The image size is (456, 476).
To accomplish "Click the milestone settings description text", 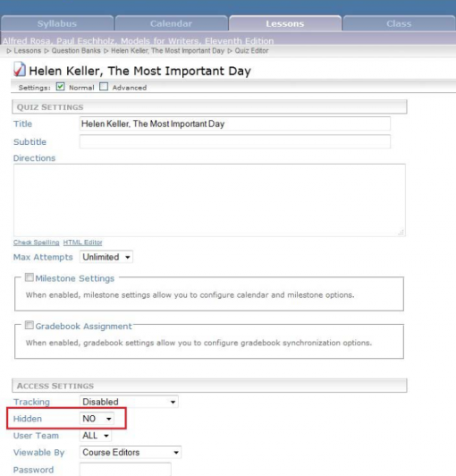I will [190, 295].
